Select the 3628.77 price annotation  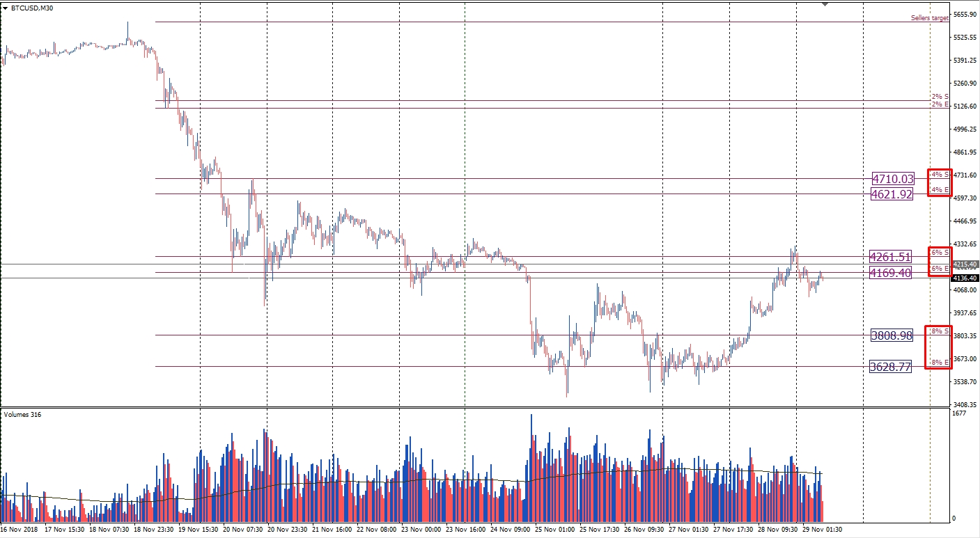click(x=890, y=366)
